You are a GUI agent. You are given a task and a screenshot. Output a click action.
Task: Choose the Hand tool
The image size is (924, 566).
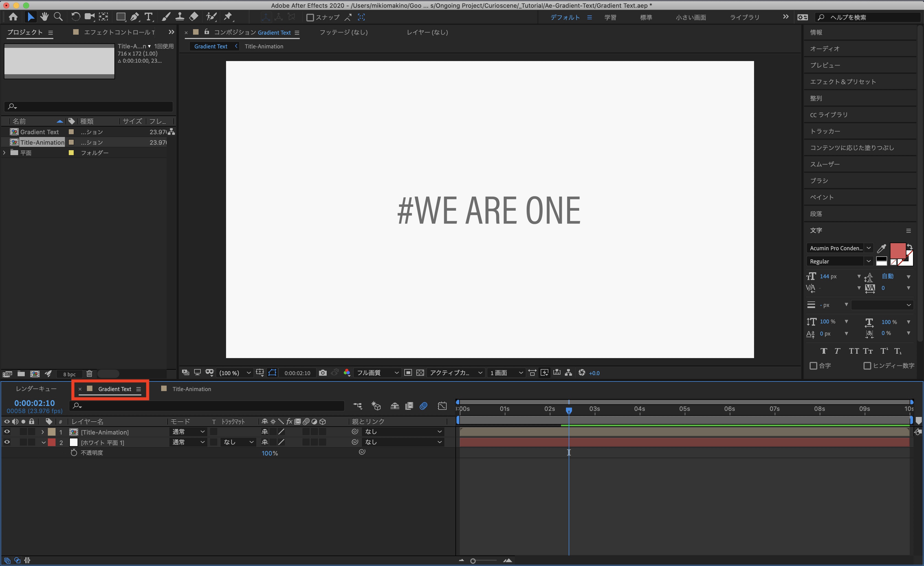pos(44,17)
